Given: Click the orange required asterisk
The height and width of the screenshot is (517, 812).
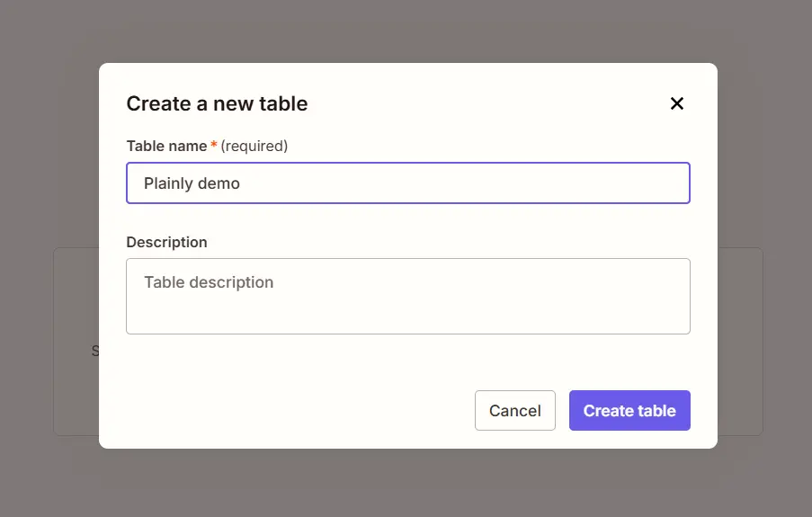Looking at the screenshot, I should click(x=213, y=145).
